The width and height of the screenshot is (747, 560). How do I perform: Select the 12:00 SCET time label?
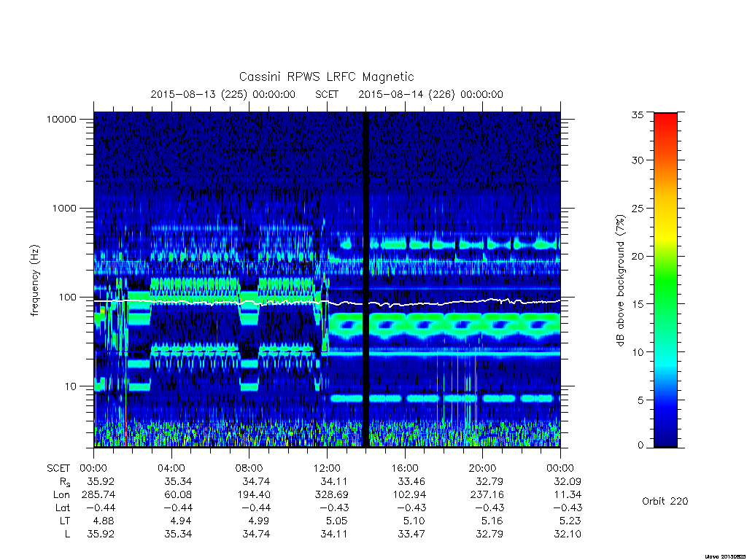click(x=327, y=468)
